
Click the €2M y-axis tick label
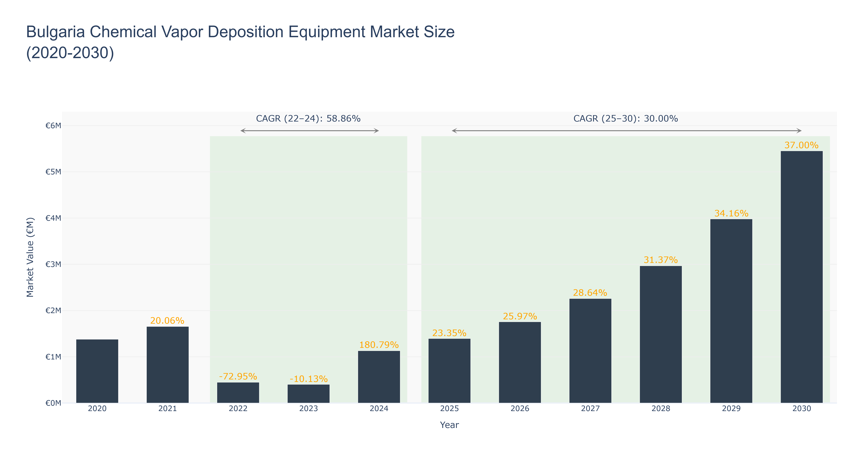tap(53, 310)
